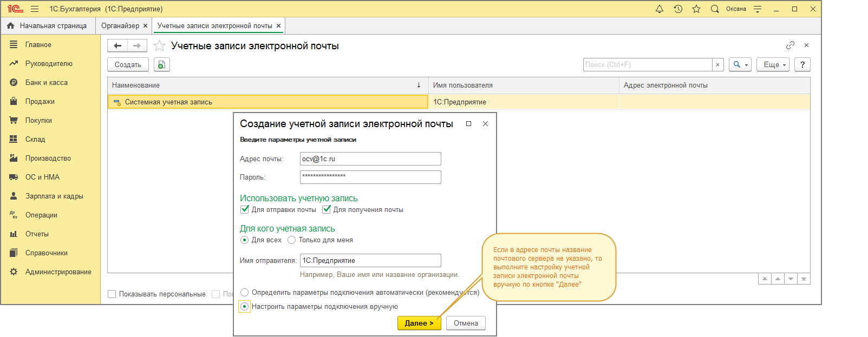Click the user name Оксана
Viewport: 868px width, 337px height.
pyautogui.click(x=736, y=9)
